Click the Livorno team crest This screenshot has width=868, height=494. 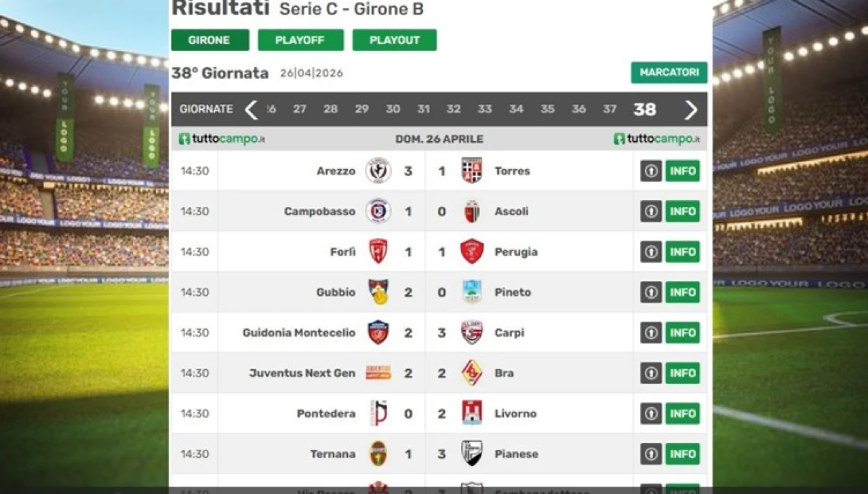472,413
